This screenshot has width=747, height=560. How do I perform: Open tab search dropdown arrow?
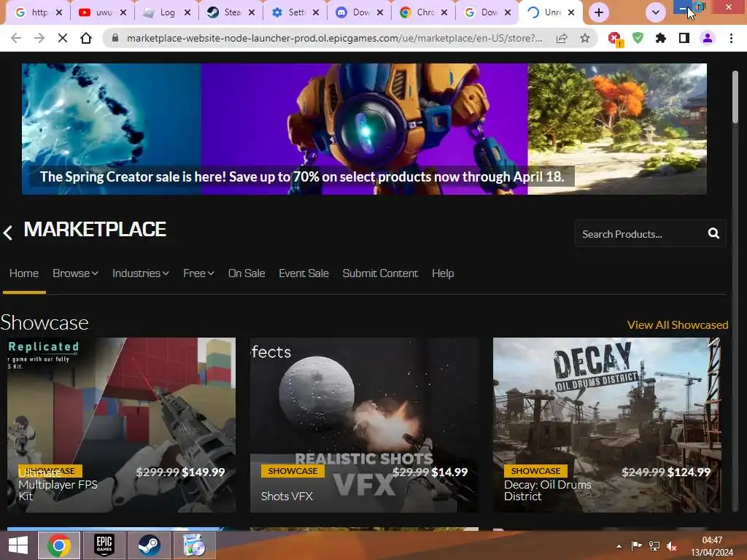click(656, 12)
